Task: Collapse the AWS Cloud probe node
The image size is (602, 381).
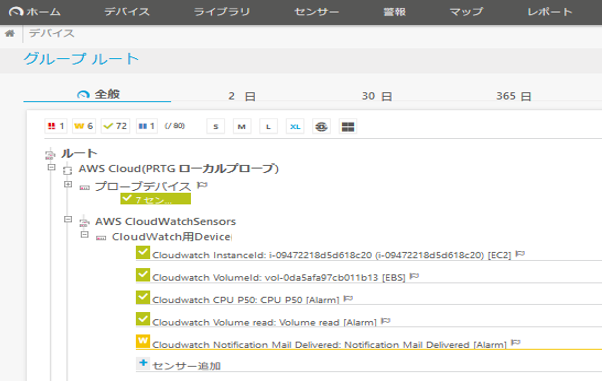Action: click(51, 168)
